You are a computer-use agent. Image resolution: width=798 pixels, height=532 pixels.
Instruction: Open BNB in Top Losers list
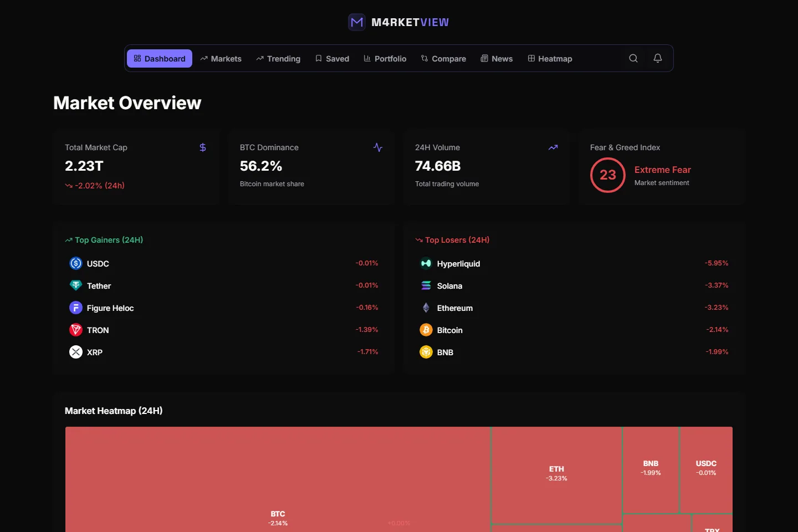(574, 352)
